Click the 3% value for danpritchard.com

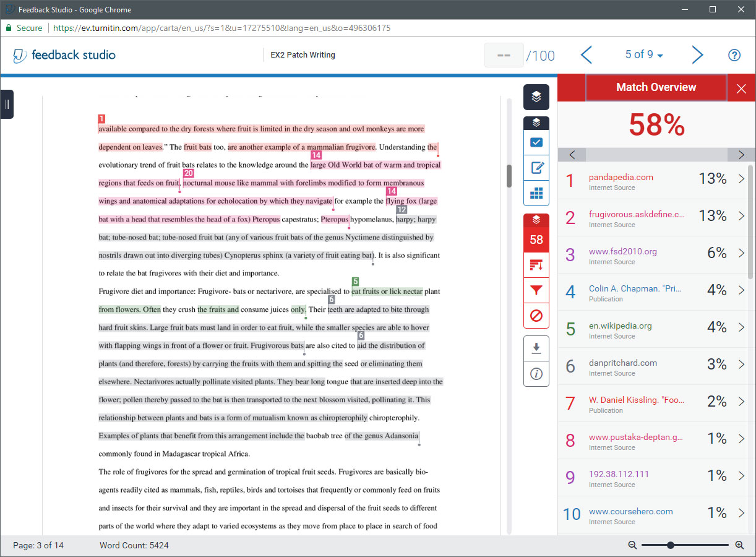717,365
